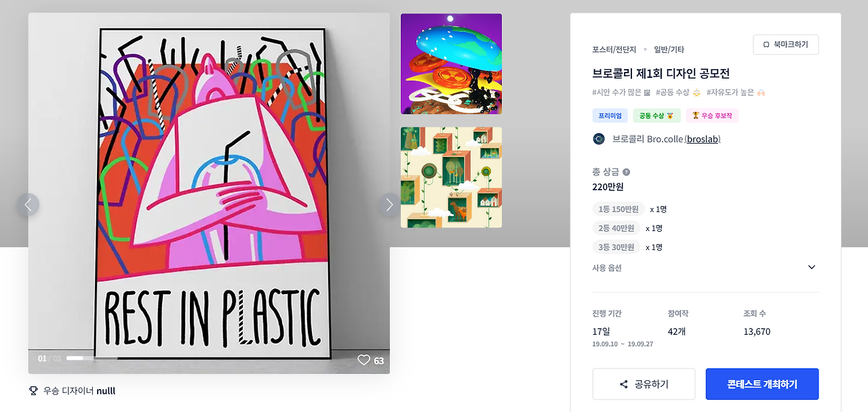
Task: Open the broslab profile link
Action: (x=703, y=139)
